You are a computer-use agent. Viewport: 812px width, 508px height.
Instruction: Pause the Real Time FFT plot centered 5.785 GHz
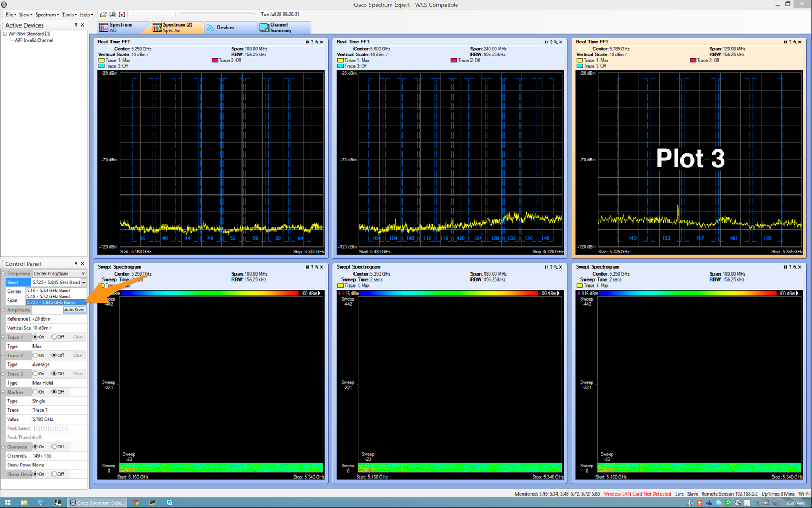[785, 42]
